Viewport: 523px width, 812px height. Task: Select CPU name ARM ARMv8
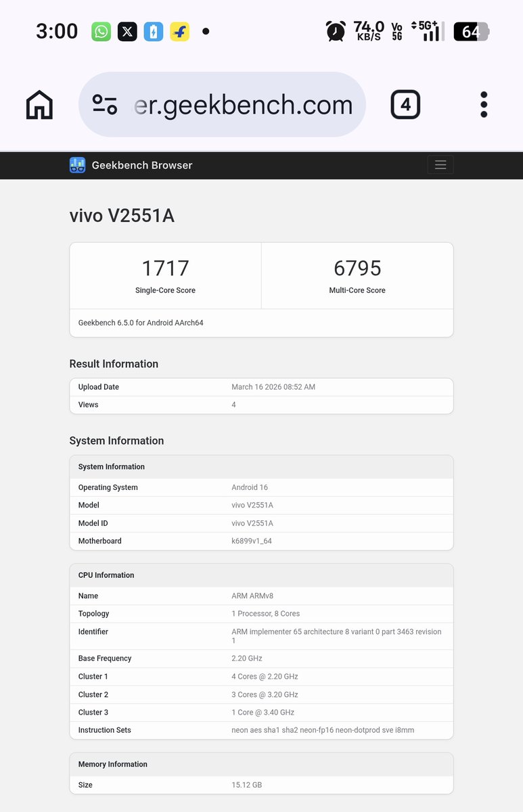(x=252, y=596)
